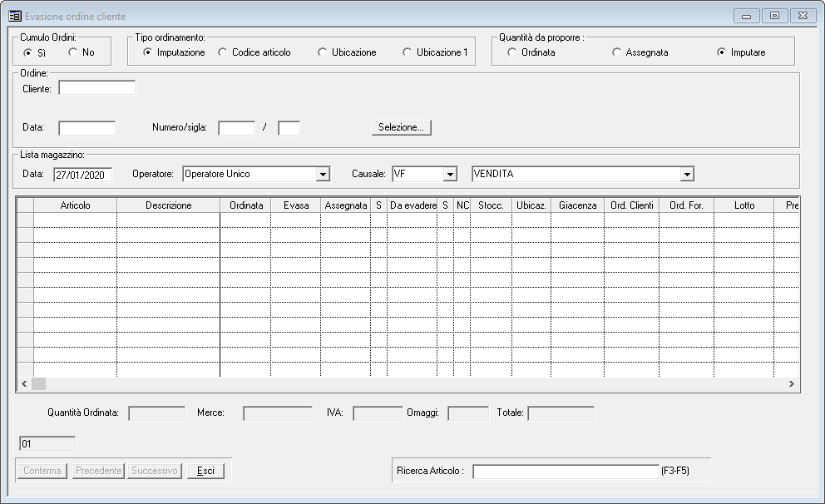Expand the VENDITA dropdown list
The height and width of the screenshot is (504, 825).
687,174
